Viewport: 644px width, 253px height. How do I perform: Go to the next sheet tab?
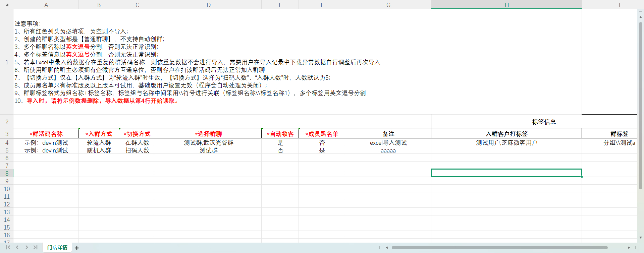[26, 248]
